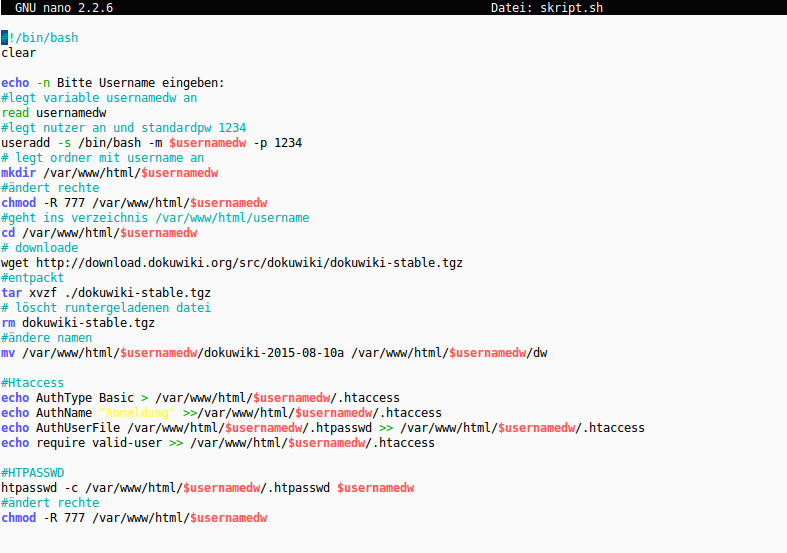The height and width of the screenshot is (553, 787).
Task: Click the mkdir command keyword
Action: point(19,173)
